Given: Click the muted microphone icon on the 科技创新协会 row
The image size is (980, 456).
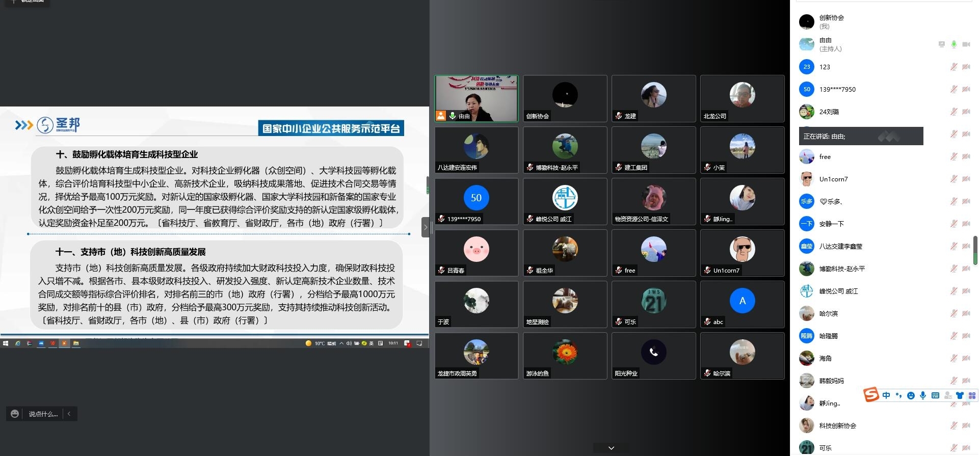Looking at the screenshot, I should coord(954,425).
